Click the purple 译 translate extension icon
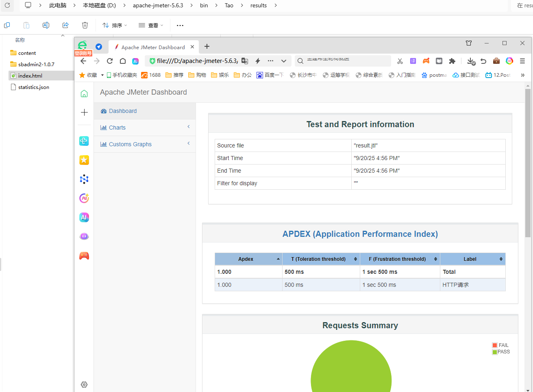The image size is (533, 392). (x=413, y=61)
